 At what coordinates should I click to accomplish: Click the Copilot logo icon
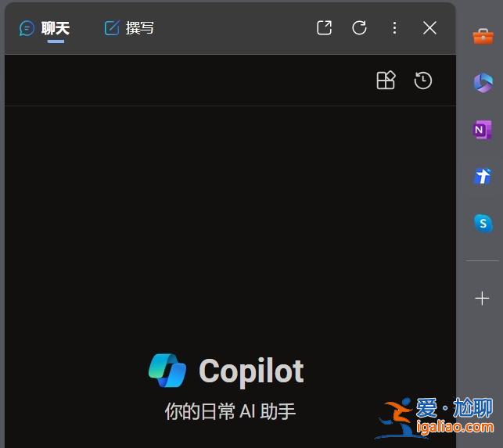(167, 371)
